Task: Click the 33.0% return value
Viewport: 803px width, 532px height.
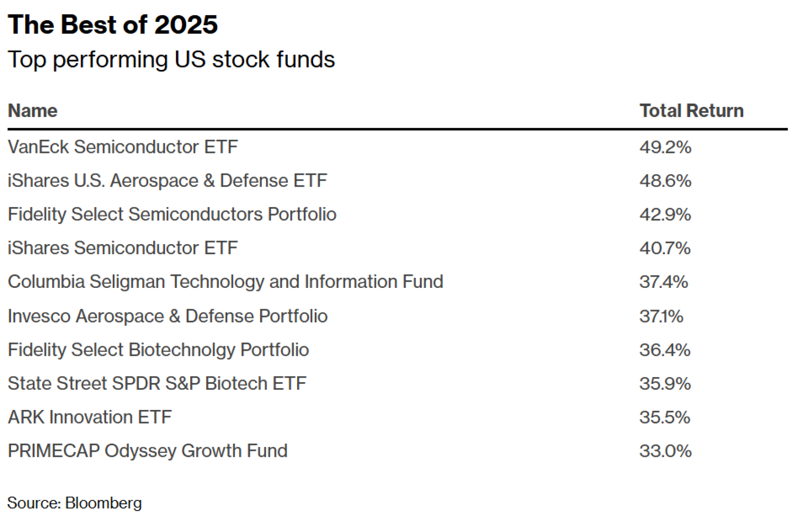Action: click(665, 451)
